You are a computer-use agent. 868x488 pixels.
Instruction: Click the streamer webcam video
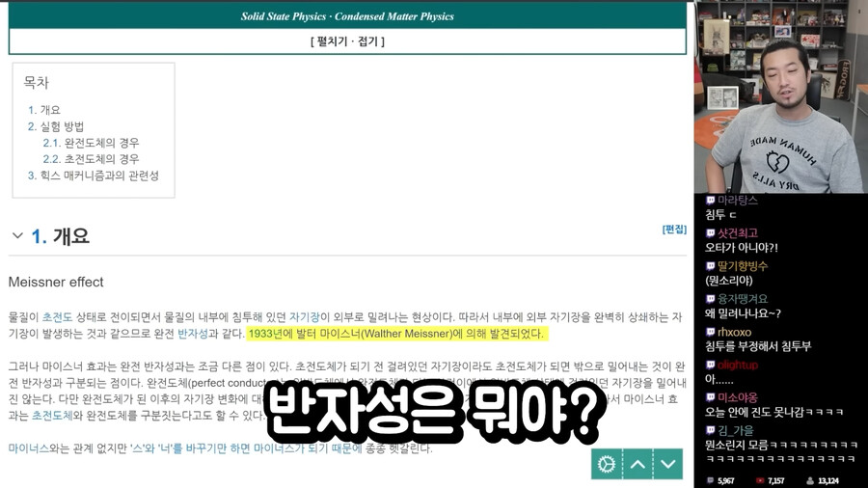(x=781, y=96)
